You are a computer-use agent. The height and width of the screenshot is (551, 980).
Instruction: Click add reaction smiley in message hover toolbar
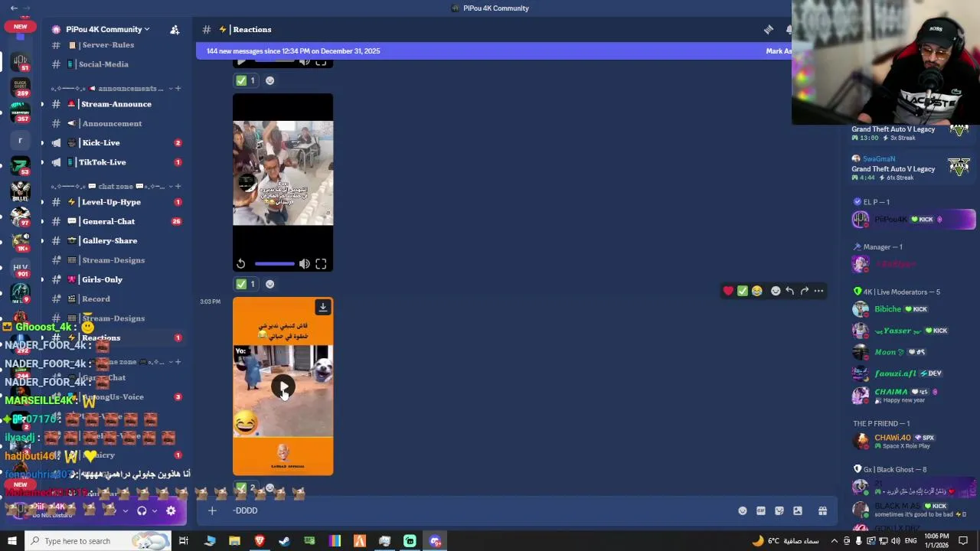[x=775, y=291]
